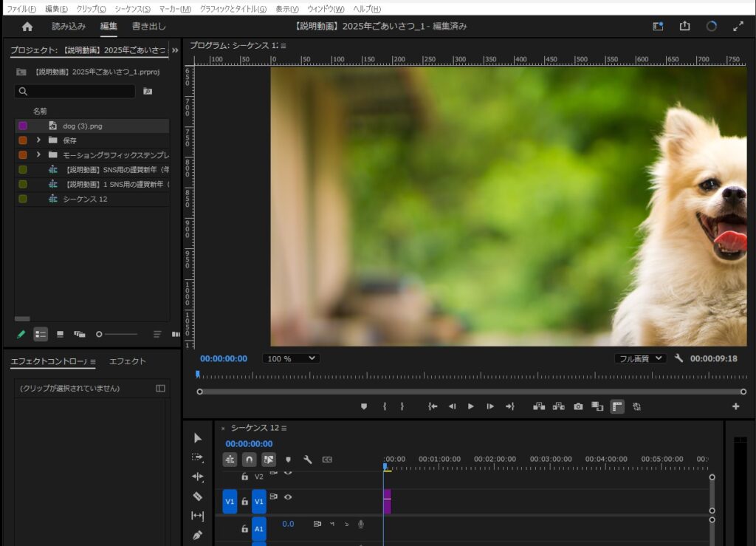Show hidden panels double chevron
This screenshot has width=756, height=546.
(175, 50)
